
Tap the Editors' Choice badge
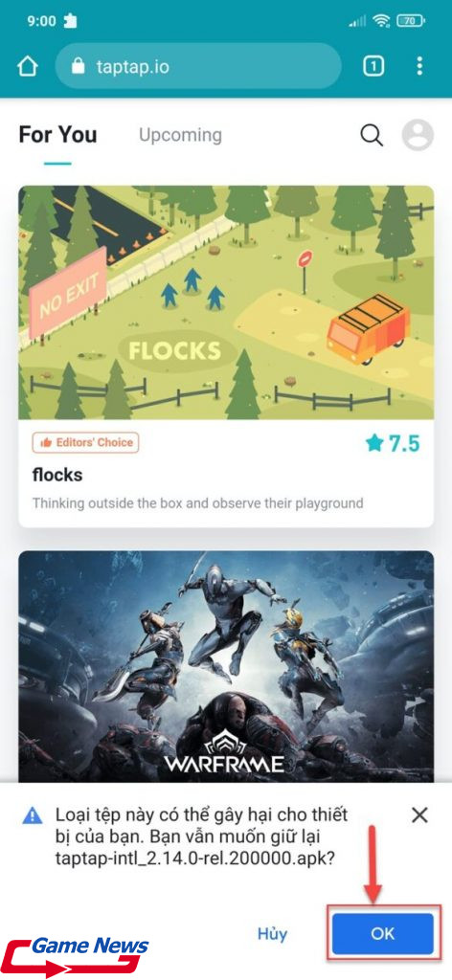tap(85, 442)
